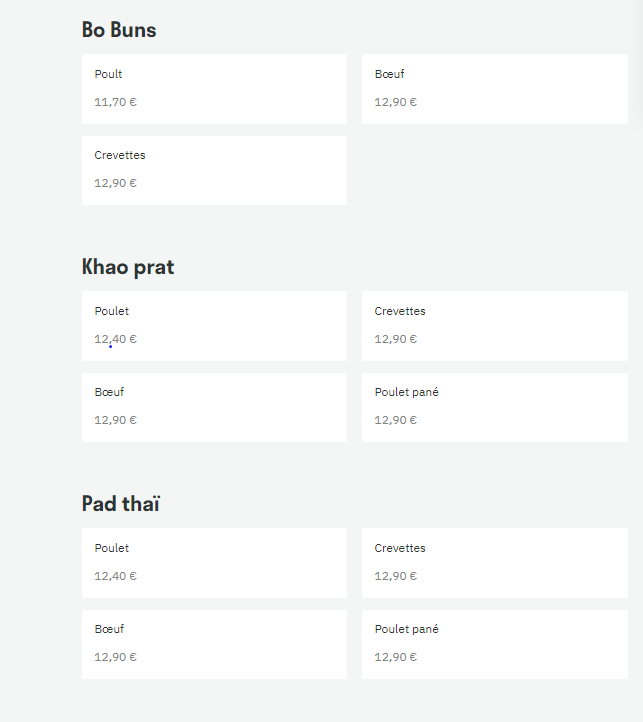
Task: Click 12,90 € price of Bo Buns Bœuf
Action: point(396,102)
